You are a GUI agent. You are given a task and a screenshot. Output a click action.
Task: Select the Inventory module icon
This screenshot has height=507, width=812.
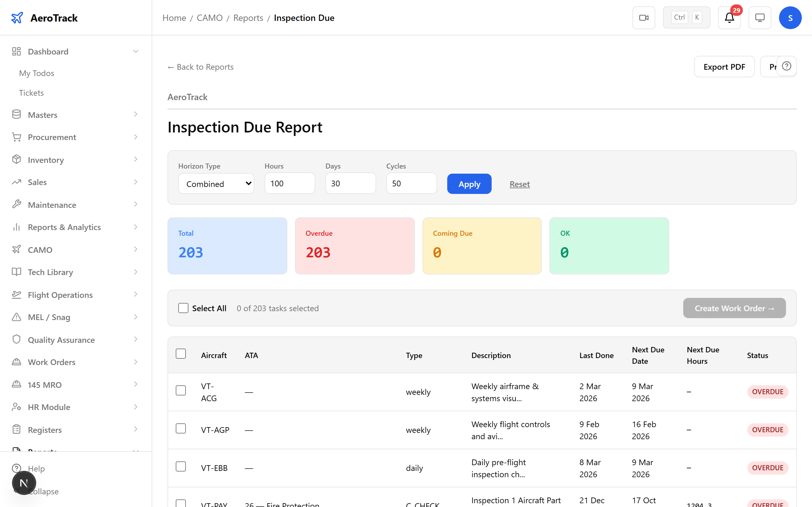(x=16, y=160)
